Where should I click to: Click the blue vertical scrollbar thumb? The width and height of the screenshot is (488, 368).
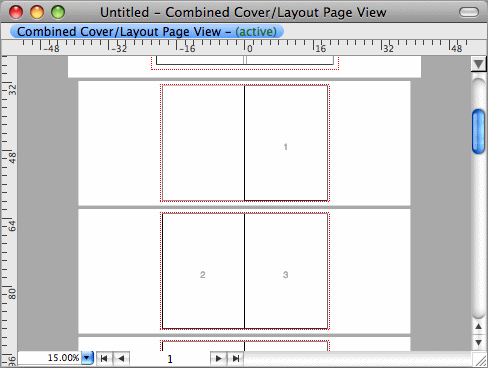478,132
